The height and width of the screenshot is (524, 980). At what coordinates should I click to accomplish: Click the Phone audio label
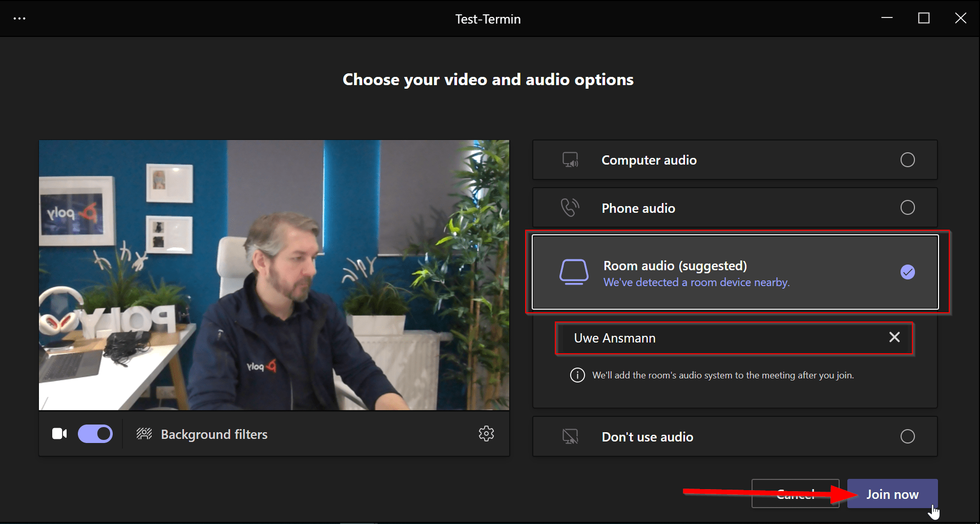pyautogui.click(x=638, y=208)
